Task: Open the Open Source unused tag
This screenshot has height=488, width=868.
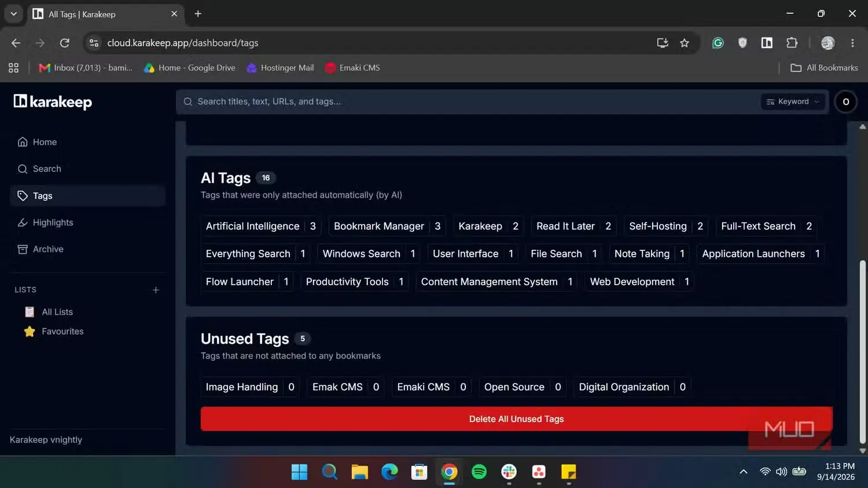Action: [x=523, y=387]
